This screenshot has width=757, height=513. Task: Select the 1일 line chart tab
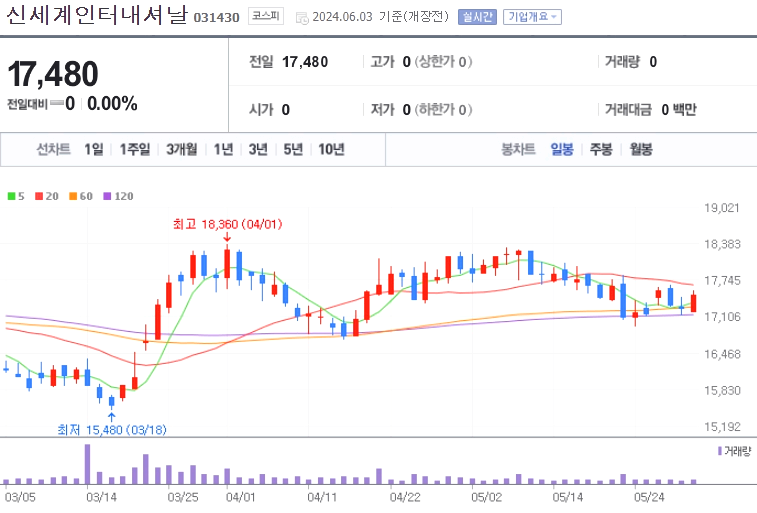pos(94,150)
